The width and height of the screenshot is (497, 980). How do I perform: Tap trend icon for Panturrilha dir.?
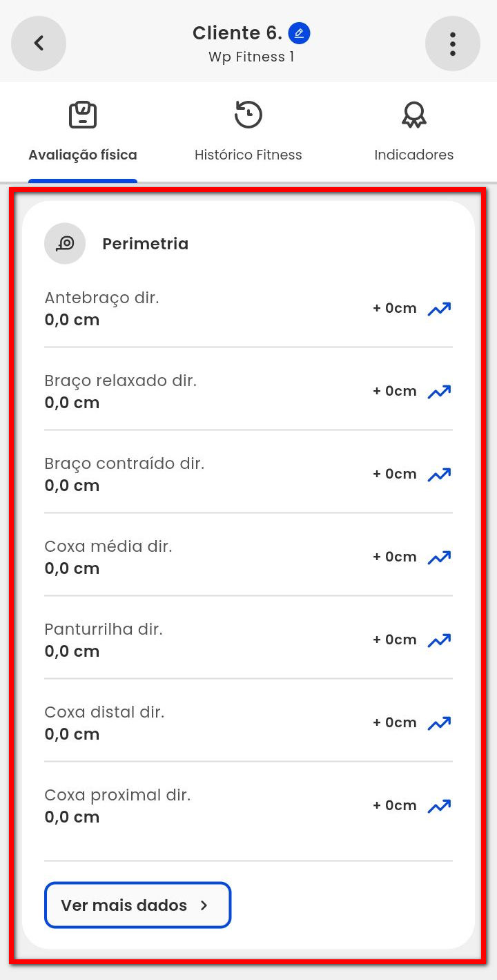[439, 640]
